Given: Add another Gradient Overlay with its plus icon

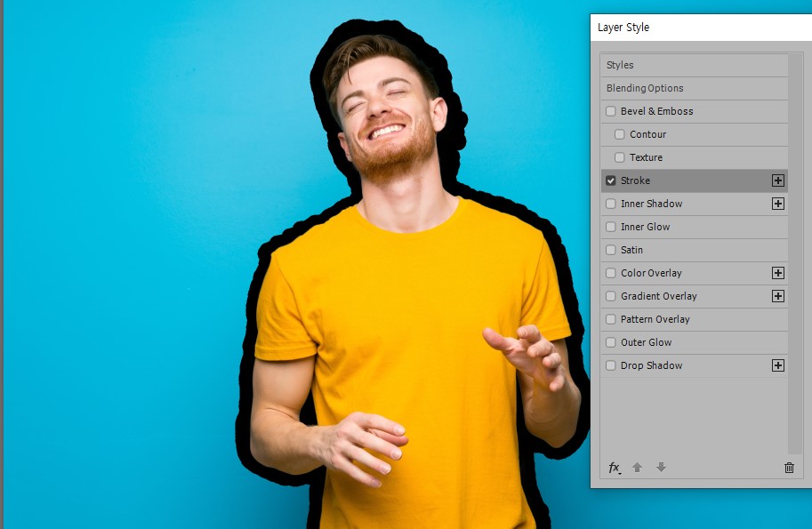Looking at the screenshot, I should (x=778, y=296).
